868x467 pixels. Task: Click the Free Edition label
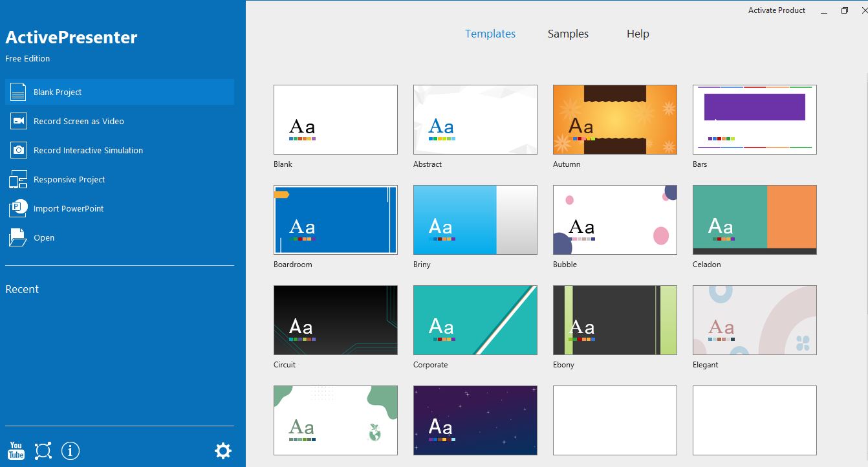coord(27,58)
